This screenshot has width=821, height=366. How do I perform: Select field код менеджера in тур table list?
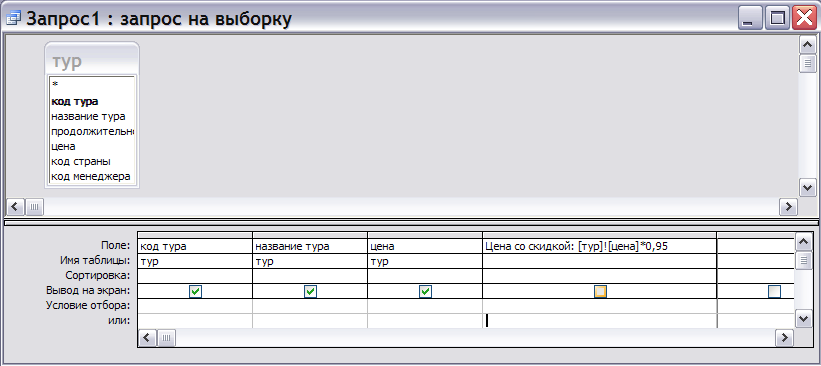tap(92, 176)
